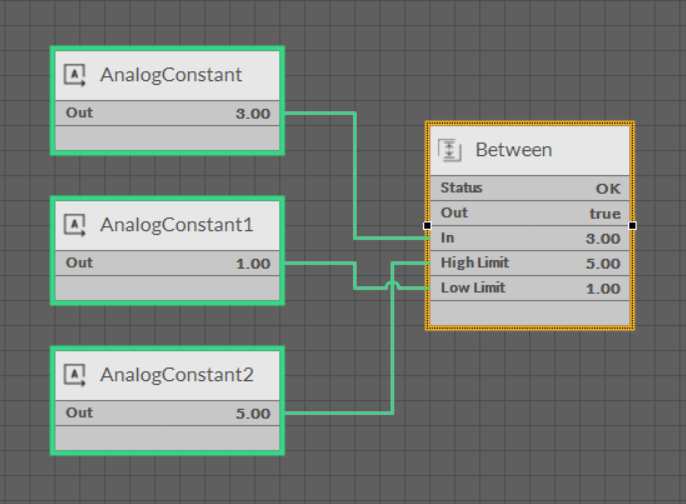Click AnalogConstant Out value 3.00

252,114
